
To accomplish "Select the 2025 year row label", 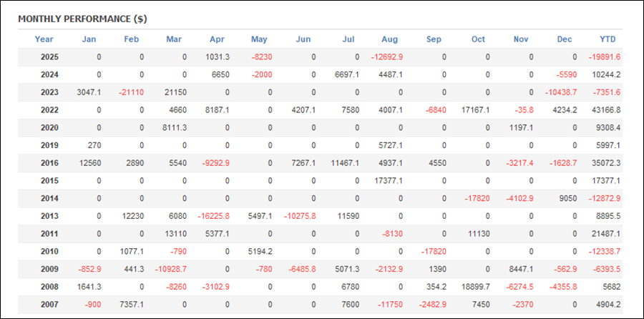I will [49, 57].
